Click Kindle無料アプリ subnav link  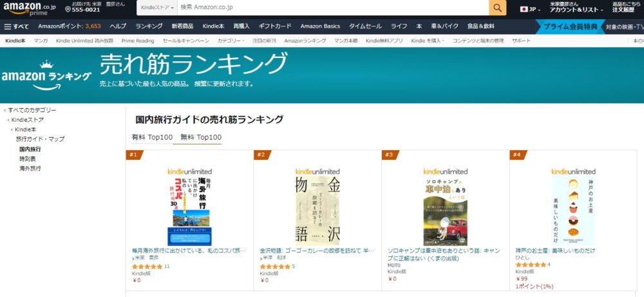click(x=384, y=41)
